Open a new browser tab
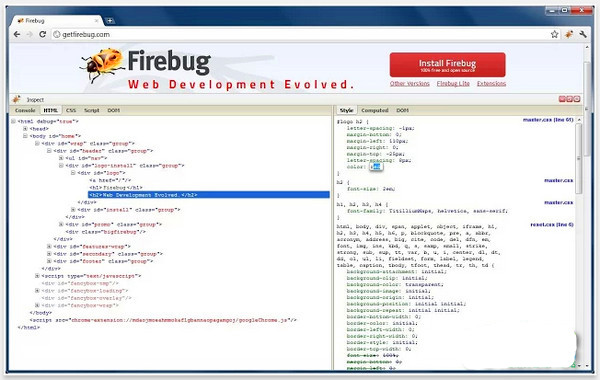This screenshot has height=380, width=600. tap(110, 21)
